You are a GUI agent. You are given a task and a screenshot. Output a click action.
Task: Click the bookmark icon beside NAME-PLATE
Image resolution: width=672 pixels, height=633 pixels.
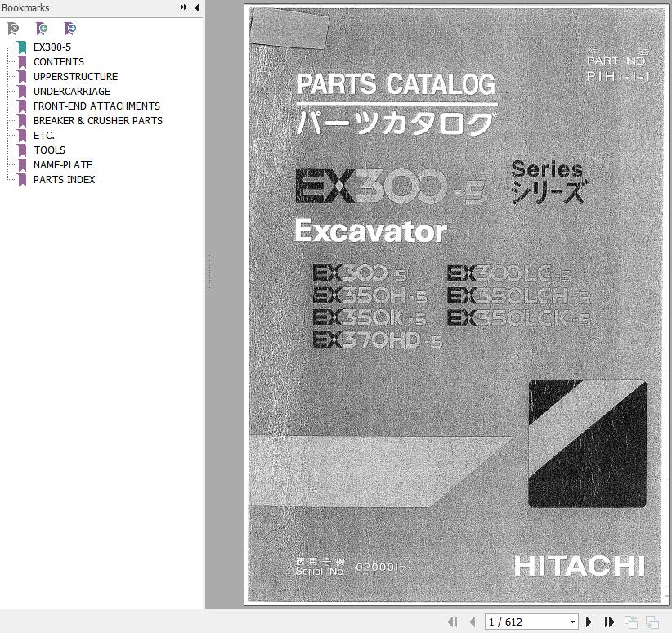22,164
